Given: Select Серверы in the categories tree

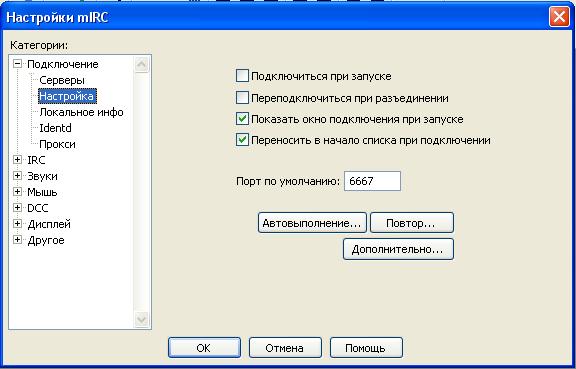Looking at the screenshot, I should pyautogui.click(x=62, y=80).
